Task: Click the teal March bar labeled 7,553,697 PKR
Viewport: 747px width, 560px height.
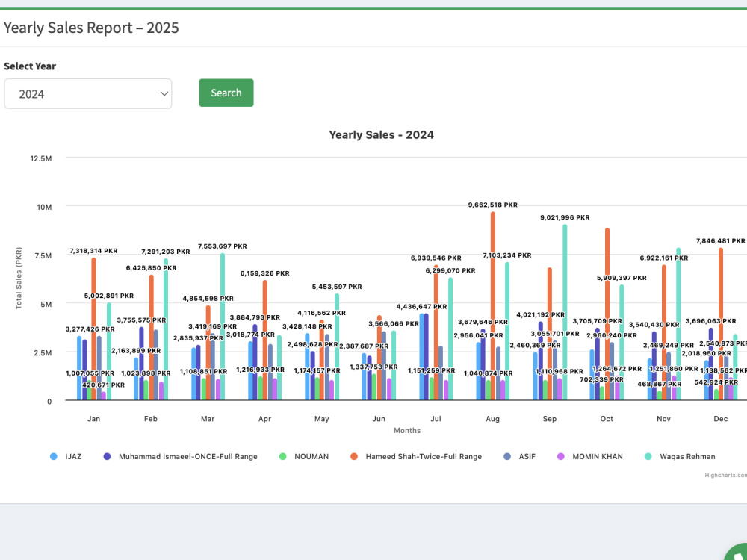Action: (x=223, y=327)
